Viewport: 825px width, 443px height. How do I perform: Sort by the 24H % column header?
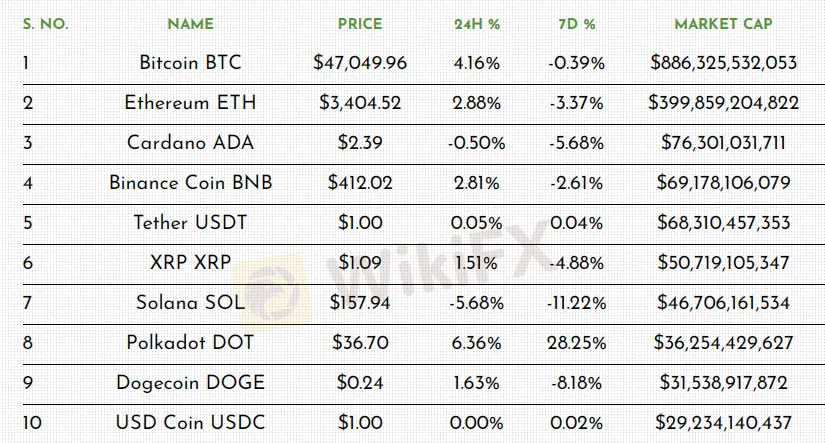tap(476, 23)
